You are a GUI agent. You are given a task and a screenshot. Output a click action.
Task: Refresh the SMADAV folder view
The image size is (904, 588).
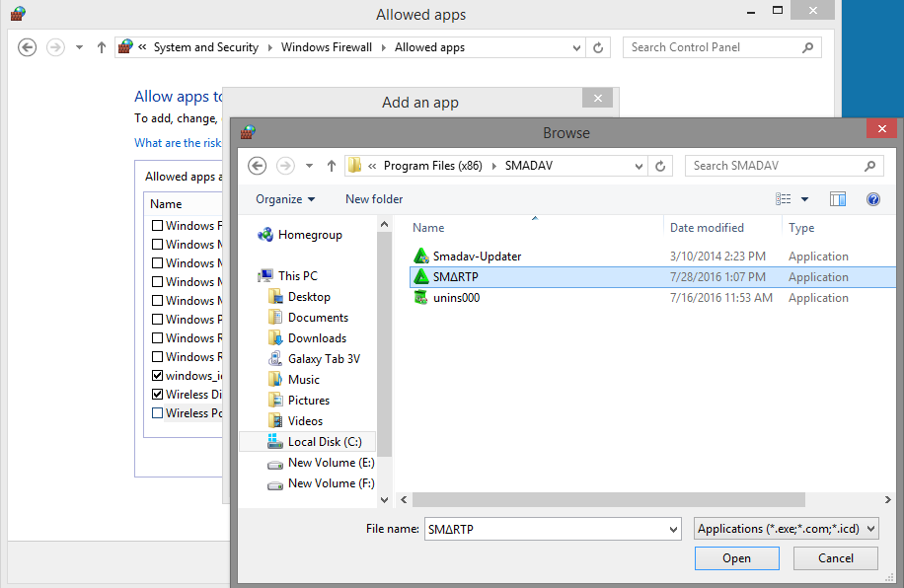click(x=660, y=166)
